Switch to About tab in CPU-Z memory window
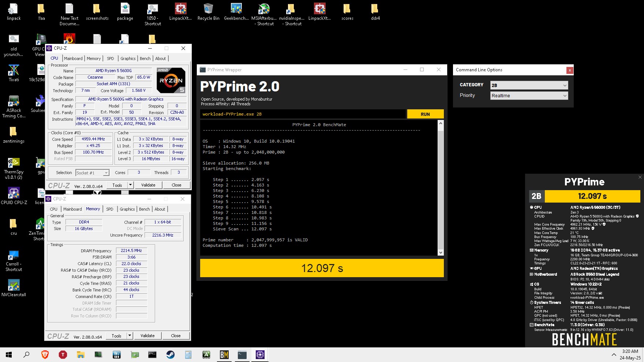 point(160,209)
